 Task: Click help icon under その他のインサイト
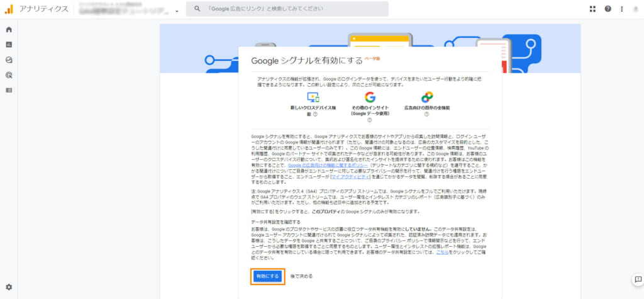coord(369,120)
